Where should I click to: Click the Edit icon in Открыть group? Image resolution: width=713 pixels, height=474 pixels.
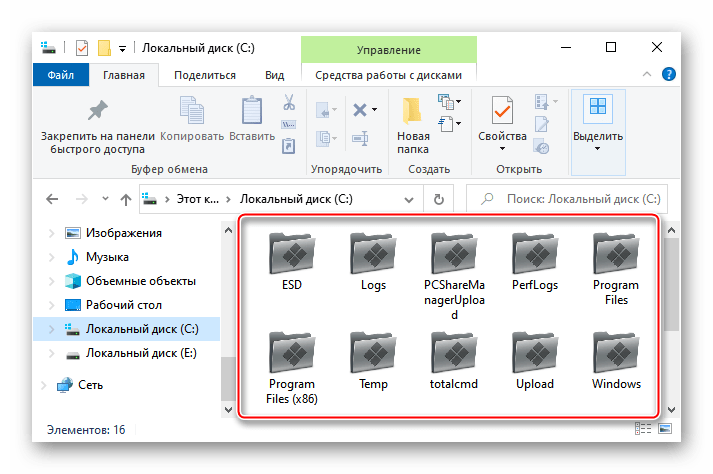(542, 124)
